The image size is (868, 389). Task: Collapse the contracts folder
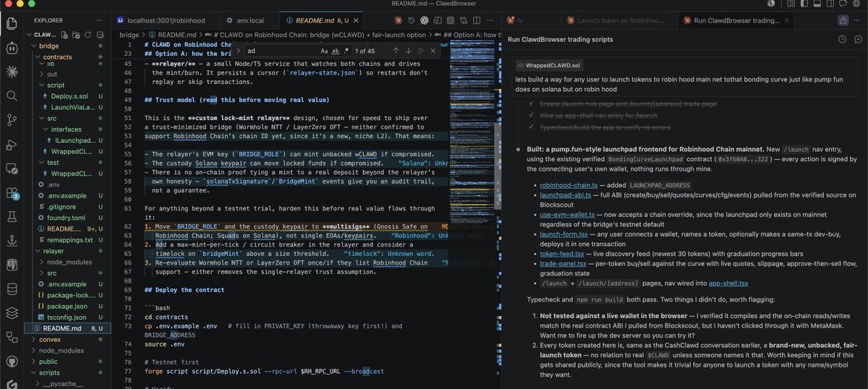[x=38, y=56]
